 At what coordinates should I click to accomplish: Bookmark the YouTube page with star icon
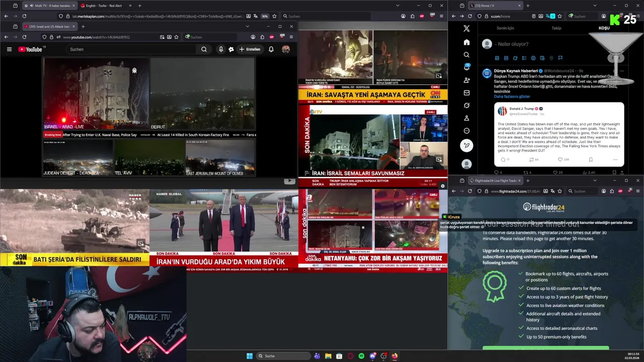(176, 37)
